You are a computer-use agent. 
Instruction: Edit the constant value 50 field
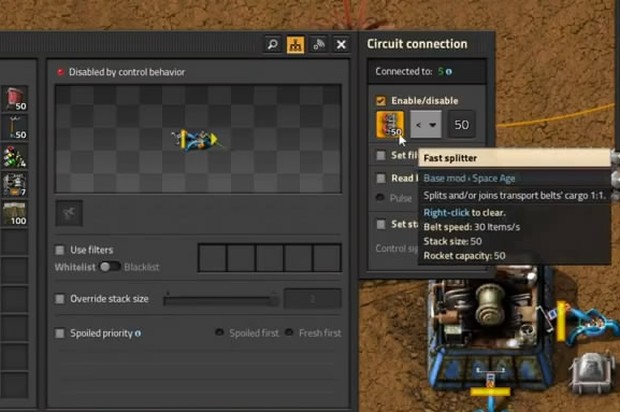coord(461,125)
